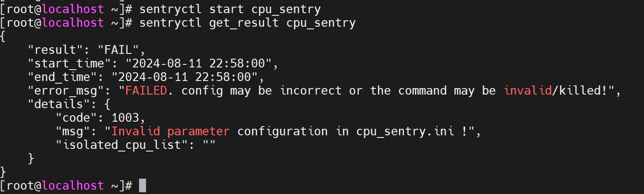Click "get_result" in the second command
The width and height of the screenshot is (644, 194).
244,23
